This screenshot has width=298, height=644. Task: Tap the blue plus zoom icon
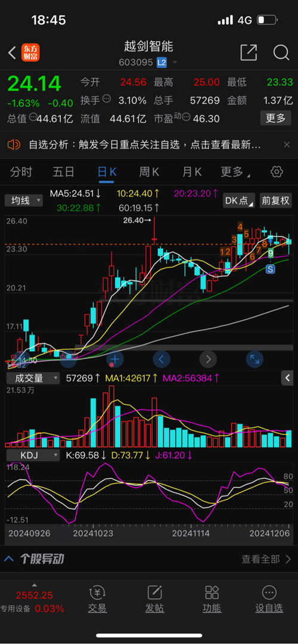click(x=114, y=359)
